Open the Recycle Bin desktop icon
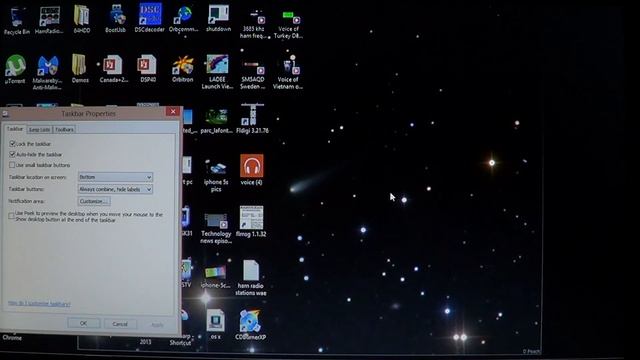 pyautogui.click(x=17, y=20)
